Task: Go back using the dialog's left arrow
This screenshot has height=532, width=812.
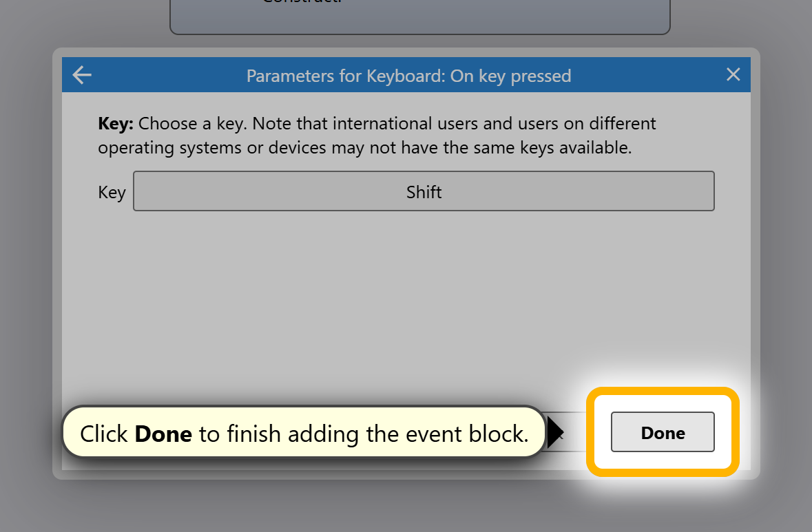Action: pos(82,75)
